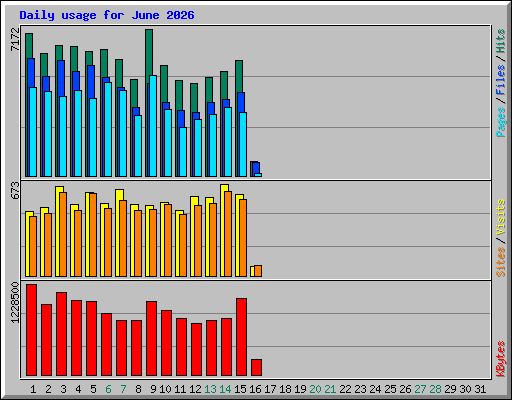Image resolution: width=512 pixels, height=400 pixels.
Task: Click weekend day 28 label
Action: tap(435, 389)
